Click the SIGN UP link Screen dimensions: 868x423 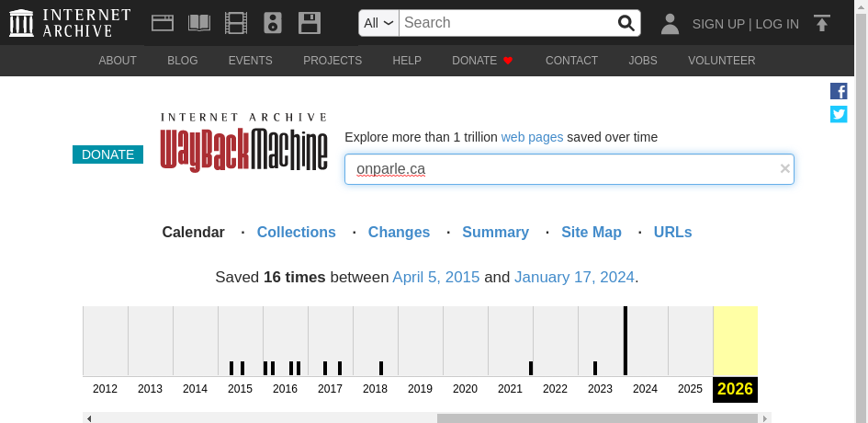pyautogui.click(x=718, y=24)
